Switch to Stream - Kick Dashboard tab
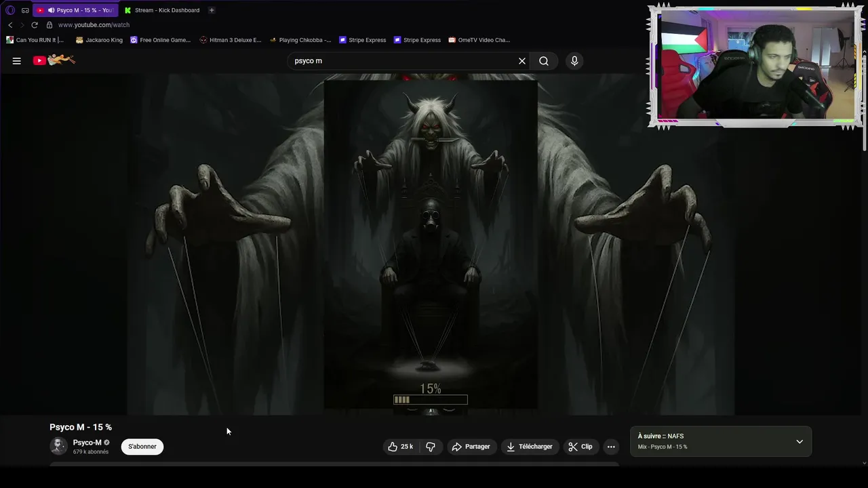The width and height of the screenshot is (868, 488). coord(161,10)
